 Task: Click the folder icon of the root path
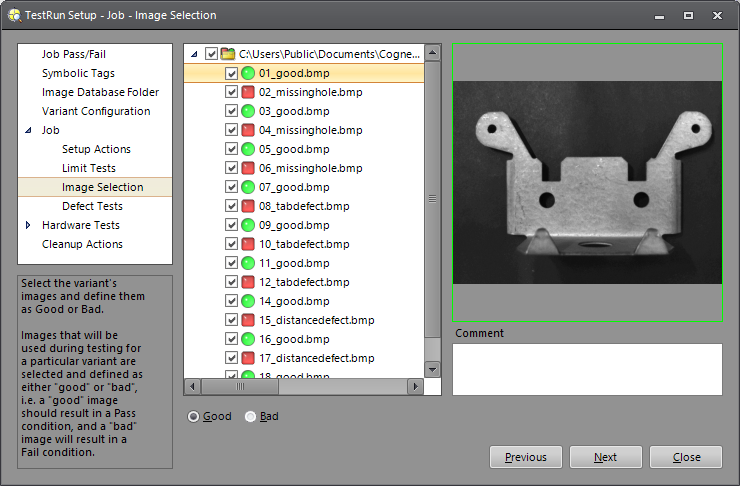[227, 54]
